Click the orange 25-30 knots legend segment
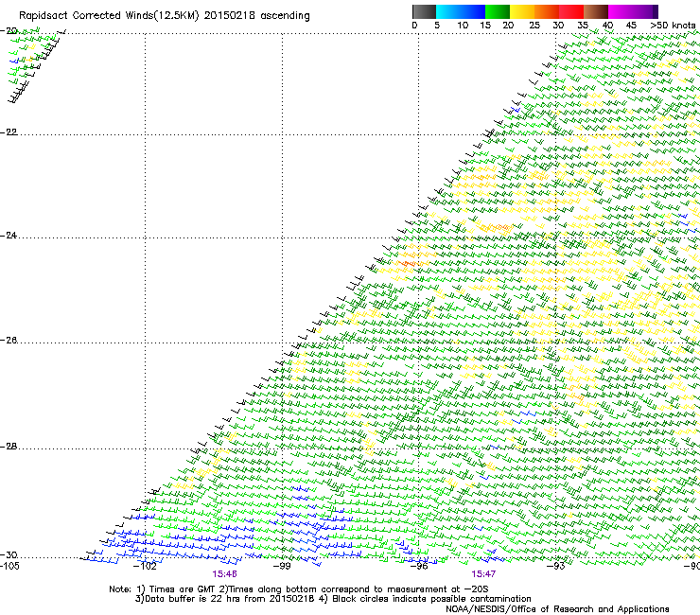The width and height of the screenshot is (700, 615). [547, 11]
